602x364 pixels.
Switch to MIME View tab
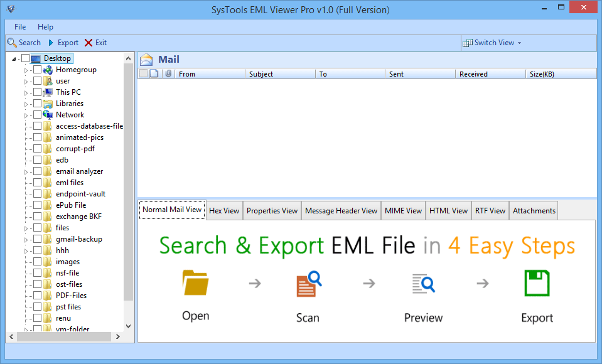tap(404, 210)
